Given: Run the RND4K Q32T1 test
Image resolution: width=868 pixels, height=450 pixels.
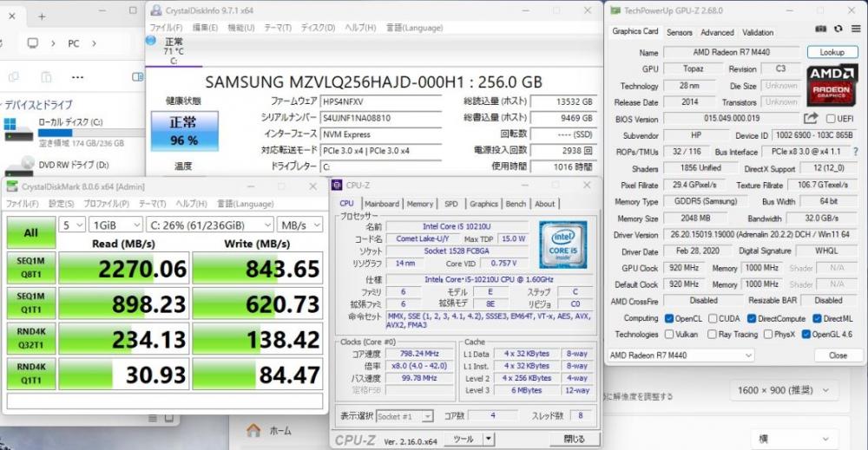Looking at the screenshot, I should (31, 338).
